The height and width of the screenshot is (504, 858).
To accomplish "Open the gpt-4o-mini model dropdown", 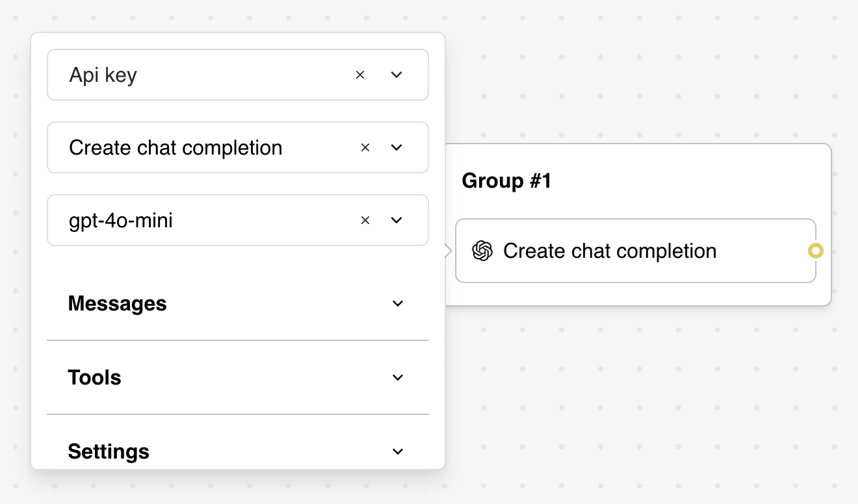I will tap(396, 220).
